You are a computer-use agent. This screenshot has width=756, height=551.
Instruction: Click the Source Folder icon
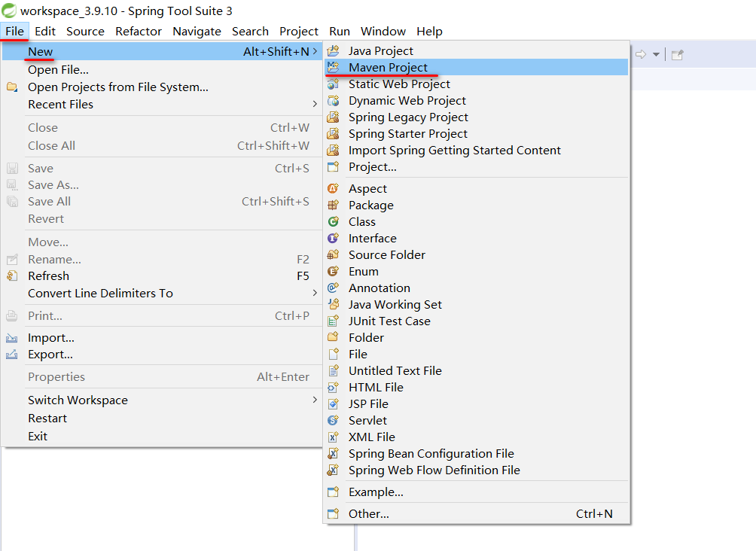point(333,254)
